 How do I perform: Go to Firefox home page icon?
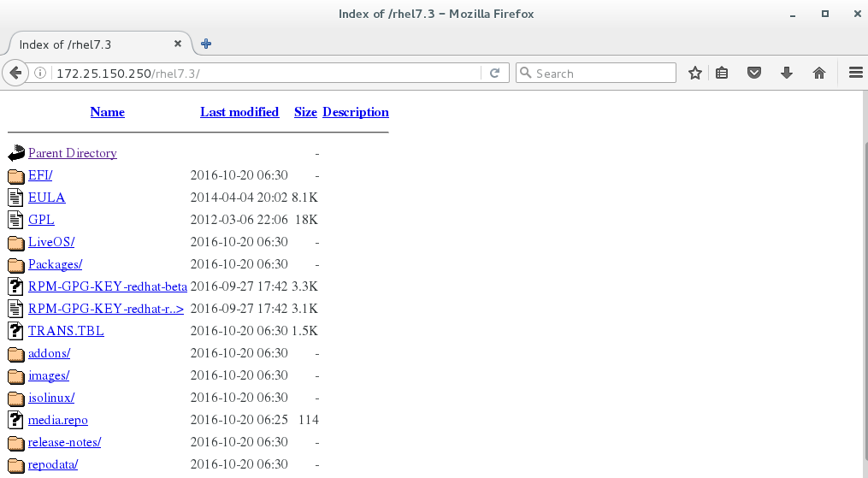(x=819, y=73)
